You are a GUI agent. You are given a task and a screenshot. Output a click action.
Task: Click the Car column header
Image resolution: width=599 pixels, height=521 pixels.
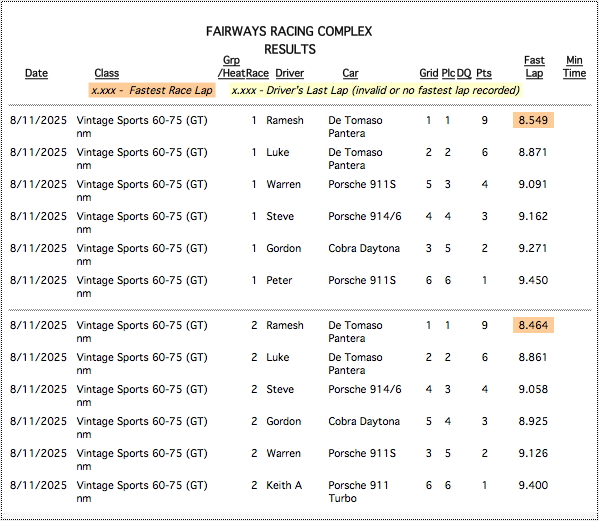click(x=350, y=73)
